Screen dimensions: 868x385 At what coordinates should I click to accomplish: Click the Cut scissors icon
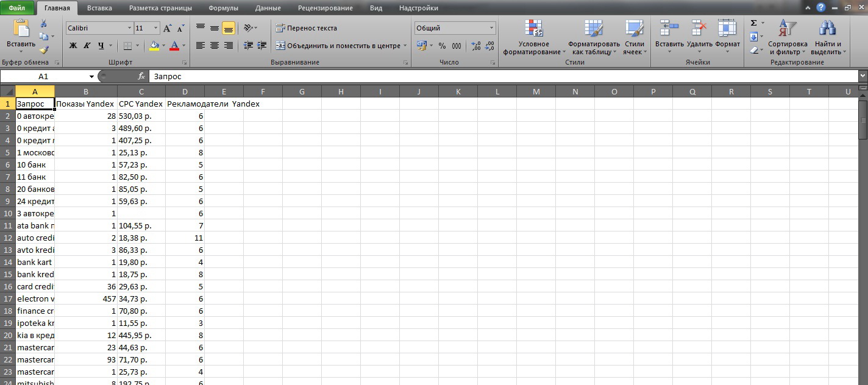[x=44, y=24]
